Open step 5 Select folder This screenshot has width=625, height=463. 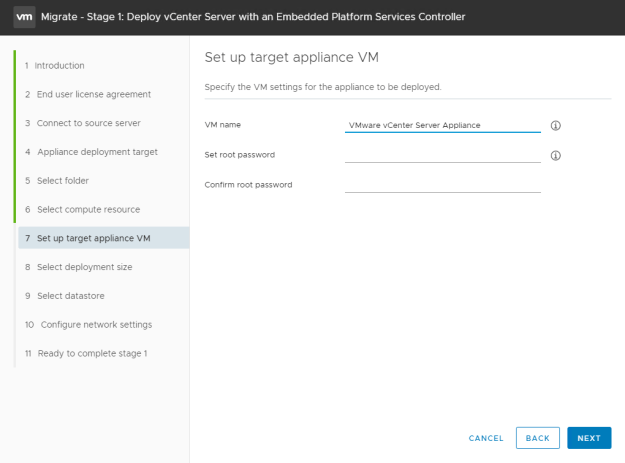(x=57, y=180)
